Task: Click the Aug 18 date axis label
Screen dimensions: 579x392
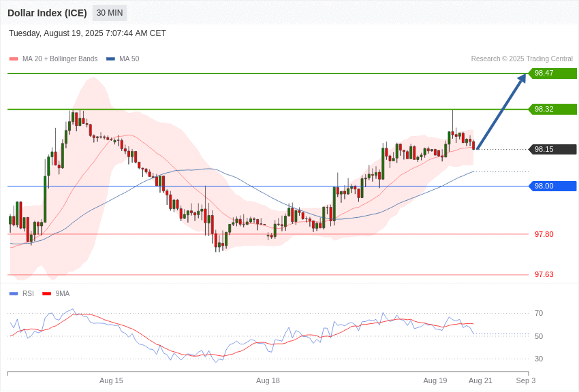Action: pyautogui.click(x=268, y=380)
